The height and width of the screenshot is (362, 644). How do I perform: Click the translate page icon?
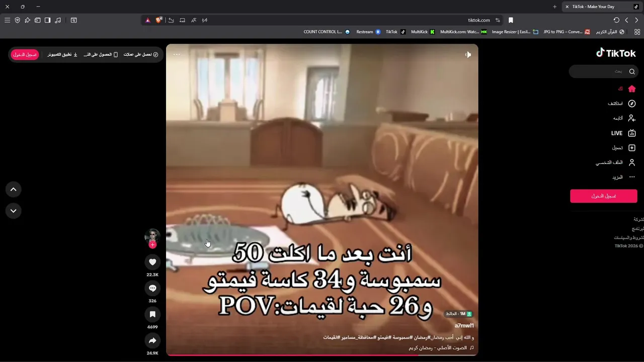pos(194,20)
